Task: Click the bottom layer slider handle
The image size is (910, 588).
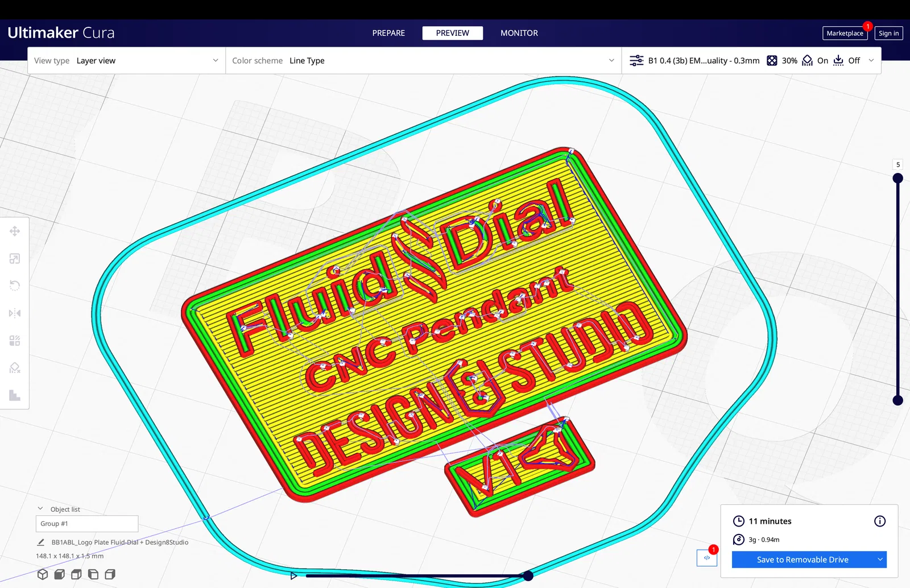Action: point(898,400)
